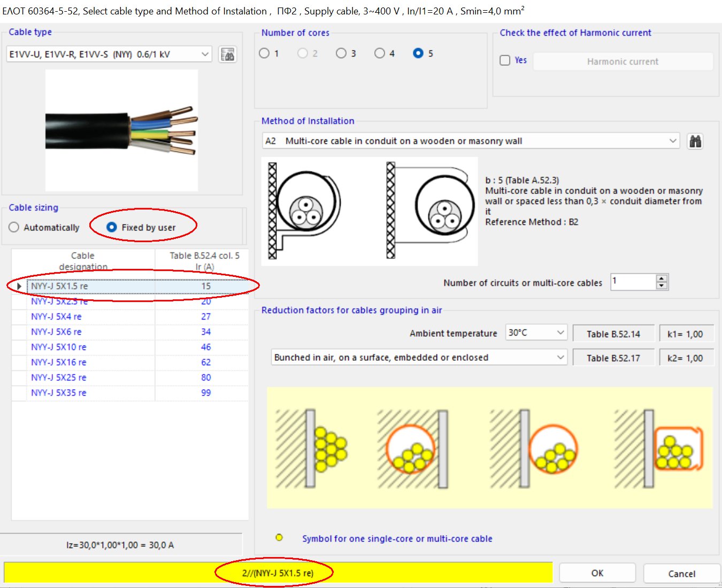Viewport: 722px width, 588px height.
Task: Click the up stepper arrow for number of circuits
Action: [x=662, y=278]
